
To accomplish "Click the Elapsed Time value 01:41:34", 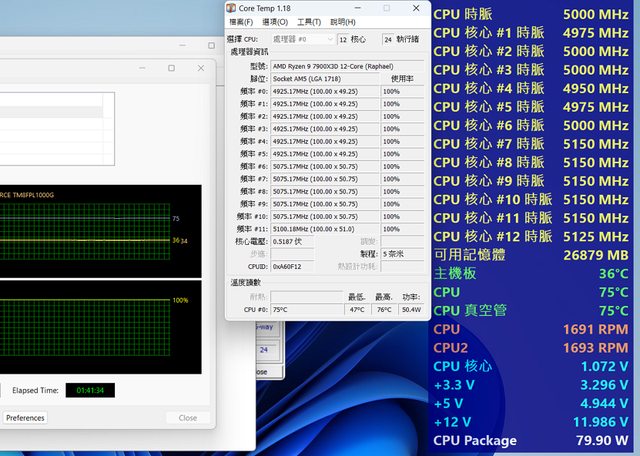I will click(x=90, y=390).
